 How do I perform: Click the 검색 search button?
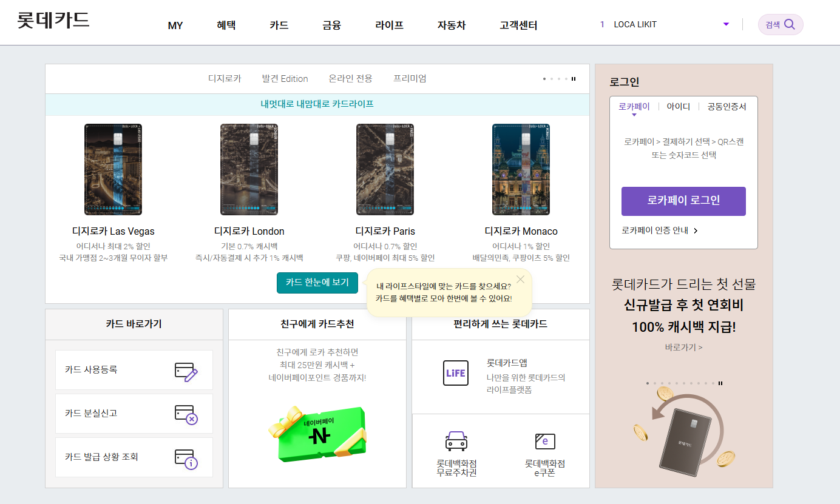click(781, 25)
